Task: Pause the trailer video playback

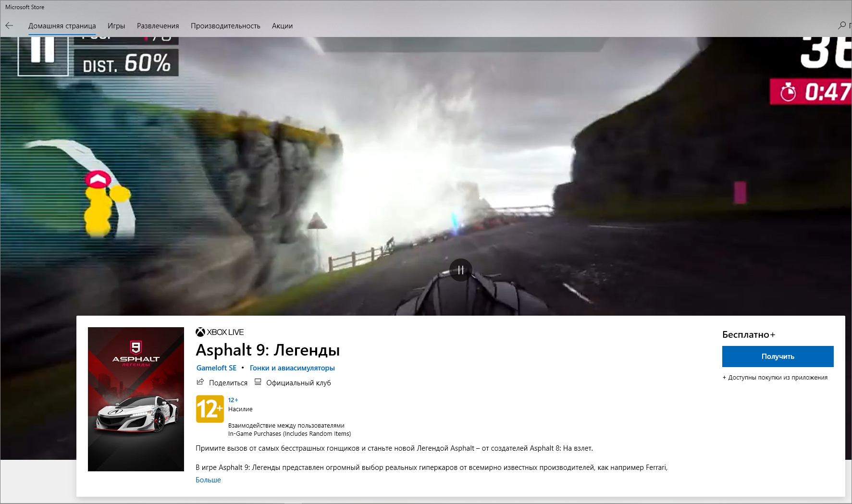Action: pyautogui.click(x=460, y=270)
